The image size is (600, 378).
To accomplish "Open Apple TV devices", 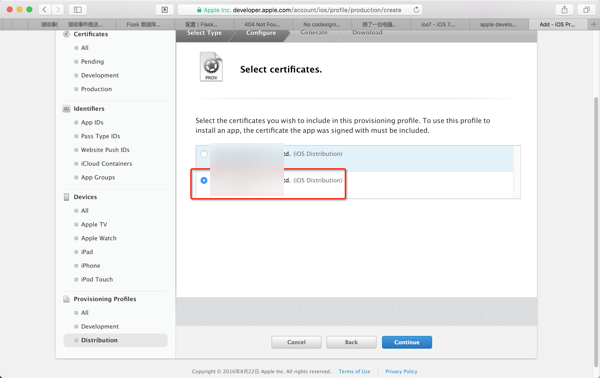I will click(x=94, y=225).
